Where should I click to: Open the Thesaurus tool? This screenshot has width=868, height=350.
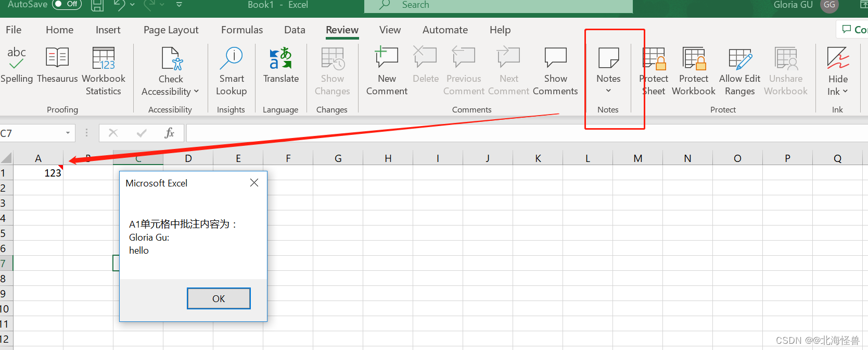(x=57, y=66)
